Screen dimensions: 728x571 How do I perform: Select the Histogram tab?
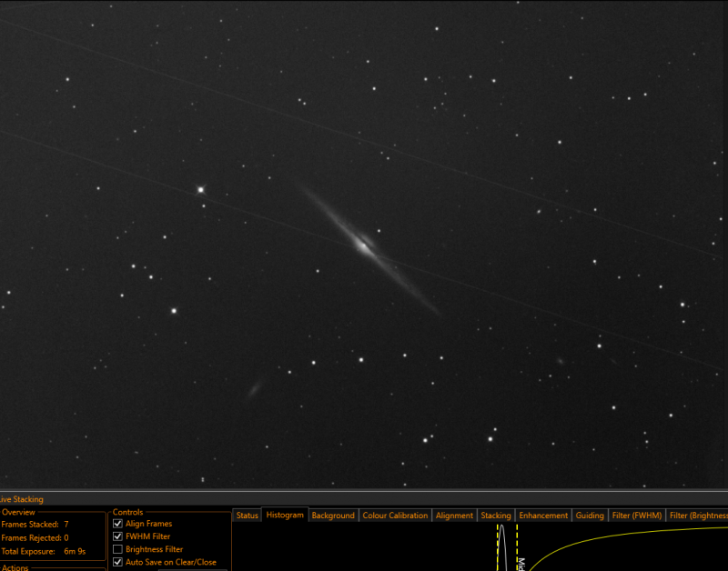point(285,515)
